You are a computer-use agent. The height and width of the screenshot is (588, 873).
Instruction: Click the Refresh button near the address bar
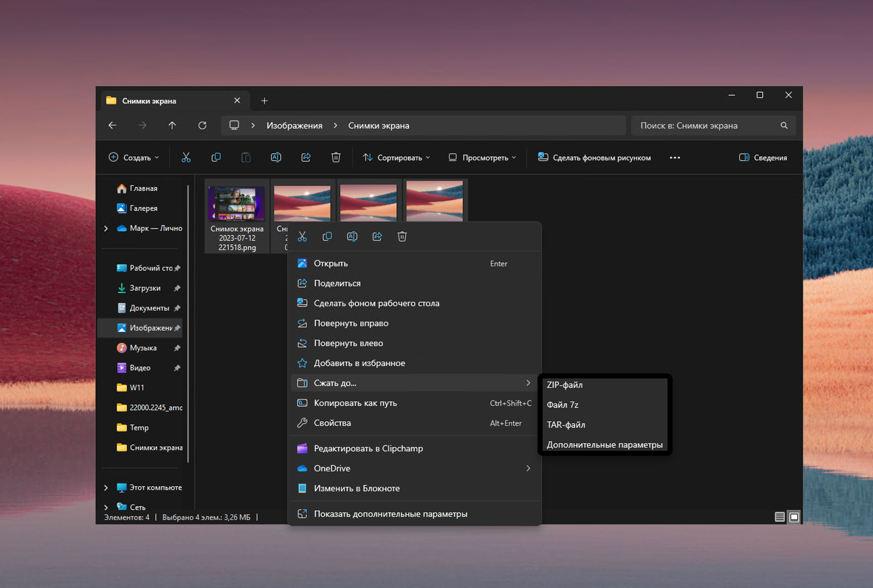pyautogui.click(x=202, y=126)
